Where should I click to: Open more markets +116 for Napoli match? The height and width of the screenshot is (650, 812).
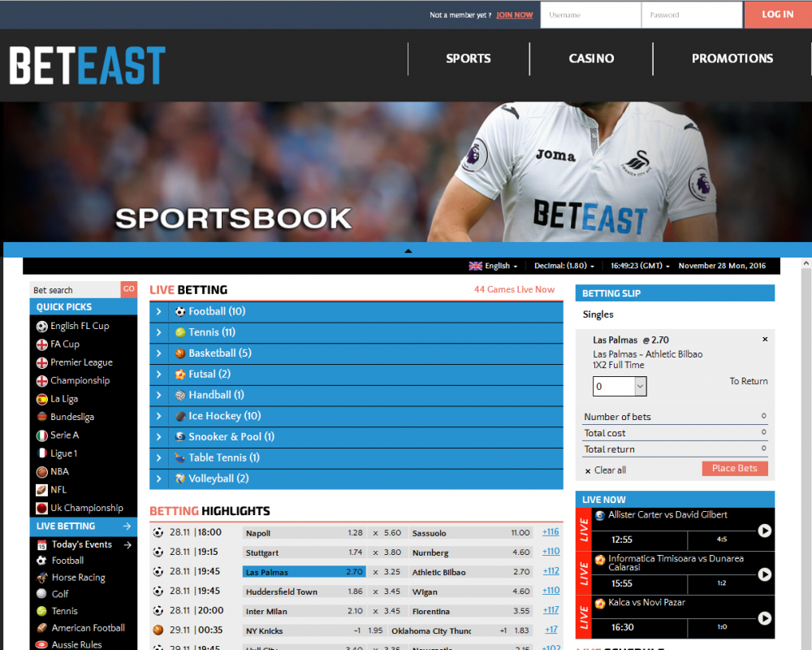[x=551, y=532]
